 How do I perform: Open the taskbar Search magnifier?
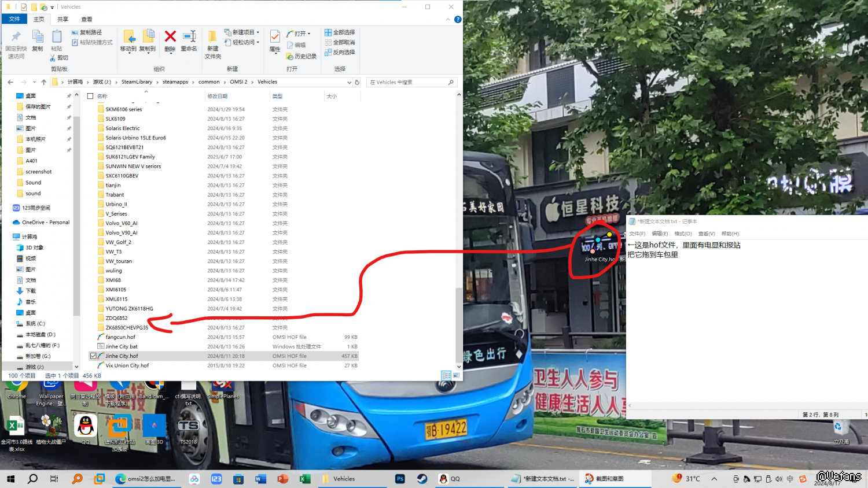(x=32, y=479)
